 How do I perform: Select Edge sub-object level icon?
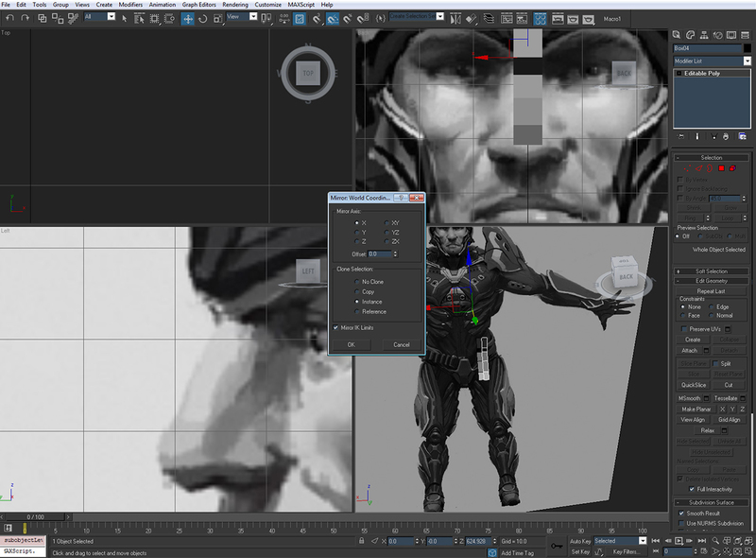[698, 168]
